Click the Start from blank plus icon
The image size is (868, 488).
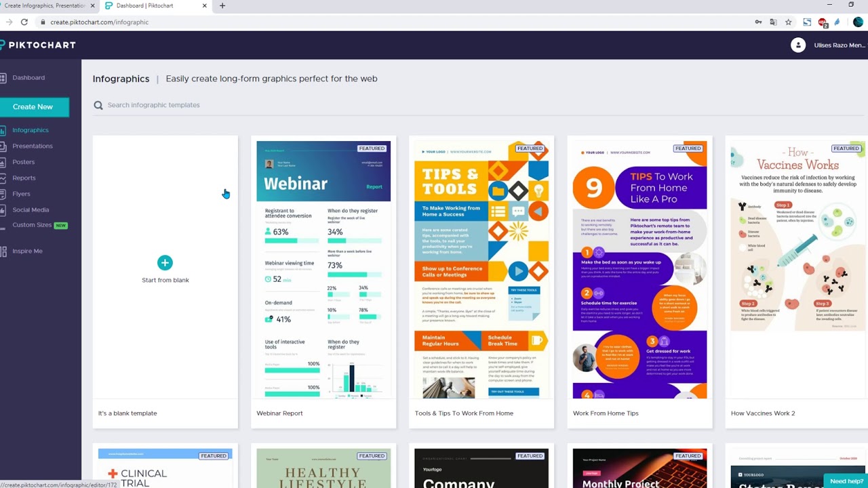(165, 262)
